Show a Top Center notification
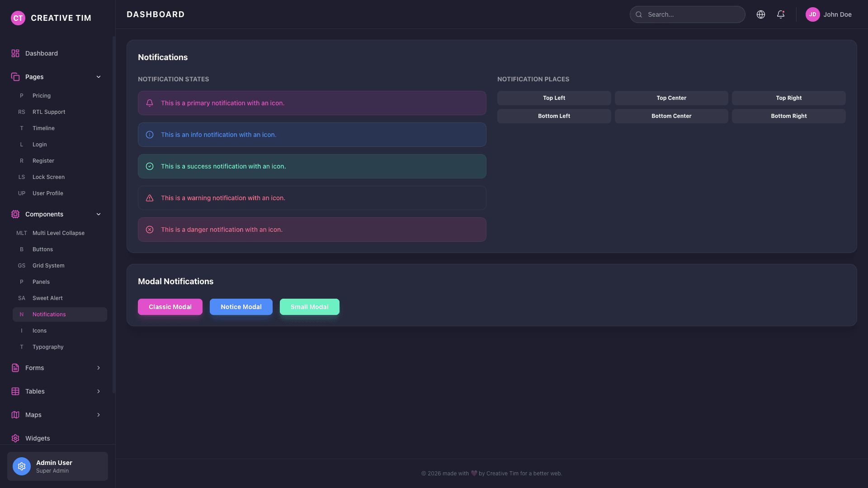 (x=671, y=98)
